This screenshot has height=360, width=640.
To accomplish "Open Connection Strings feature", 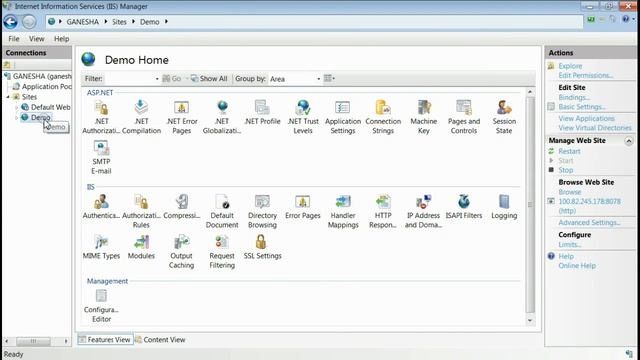I will (x=383, y=117).
